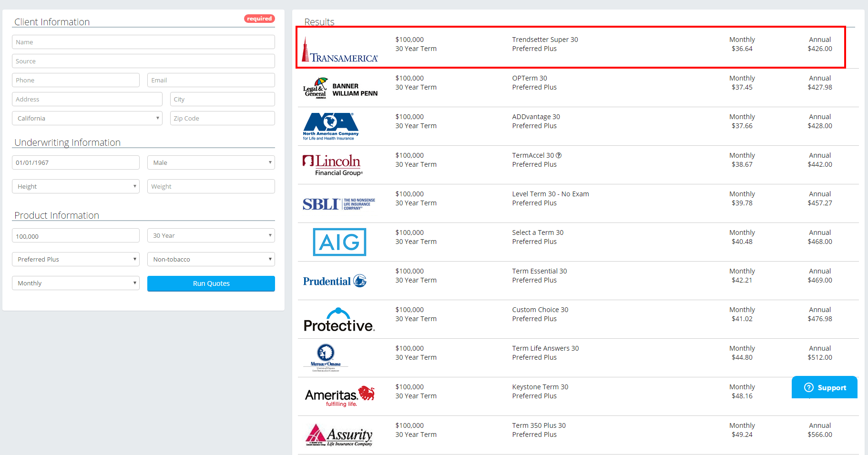Click the Assurity logo
The height and width of the screenshot is (455, 868).
point(339,435)
